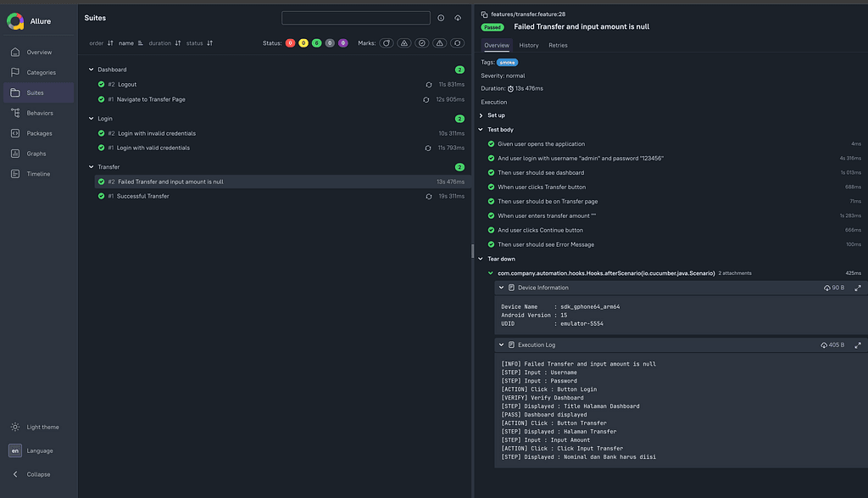Collapse the Device Information attachment
The height and width of the screenshot is (498, 868).
click(x=501, y=288)
